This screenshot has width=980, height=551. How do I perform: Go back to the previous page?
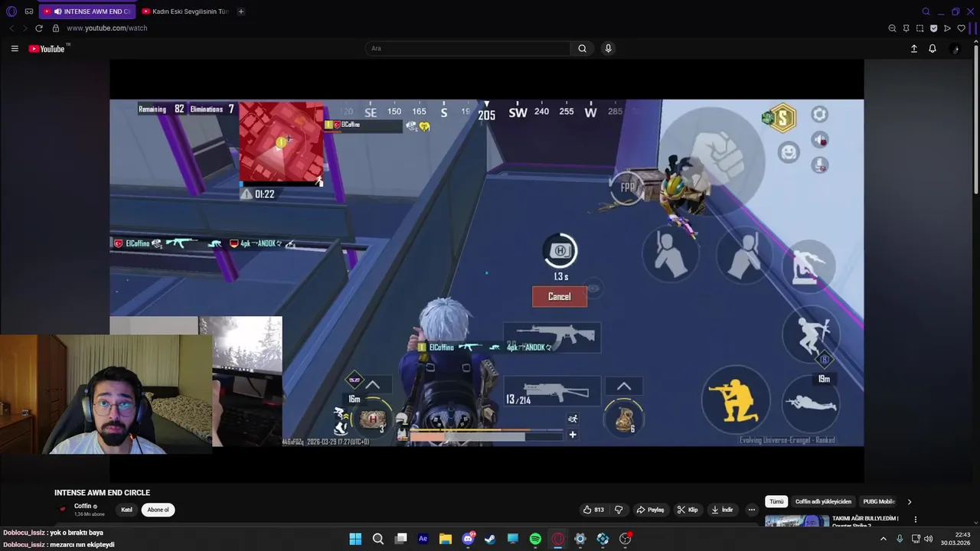[x=11, y=28]
